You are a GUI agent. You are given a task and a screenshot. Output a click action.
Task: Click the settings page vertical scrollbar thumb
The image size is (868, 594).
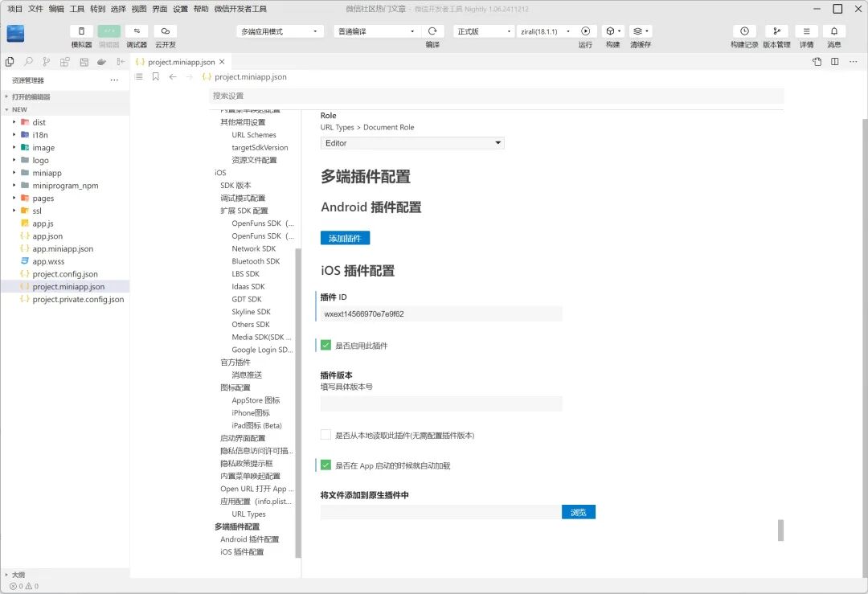(x=780, y=531)
